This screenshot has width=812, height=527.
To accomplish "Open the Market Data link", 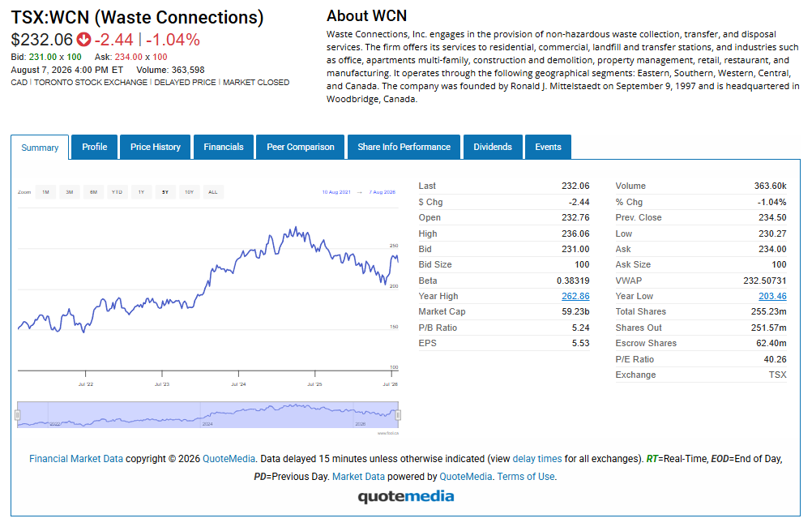I will tap(358, 477).
